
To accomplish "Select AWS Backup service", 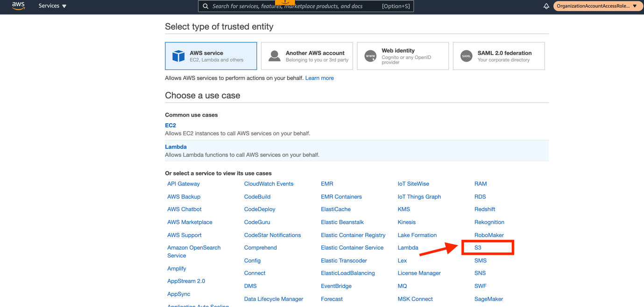I will pos(184,197).
